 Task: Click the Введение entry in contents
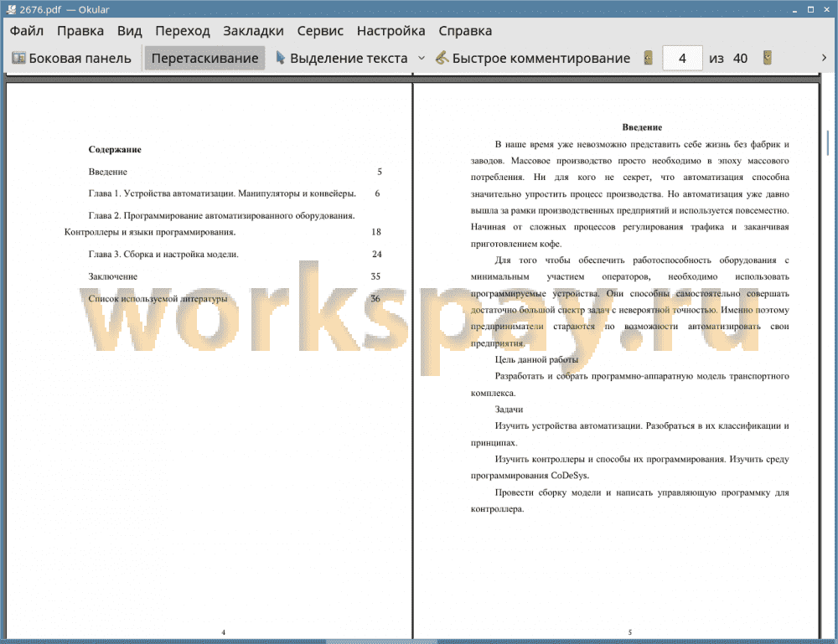(x=107, y=172)
